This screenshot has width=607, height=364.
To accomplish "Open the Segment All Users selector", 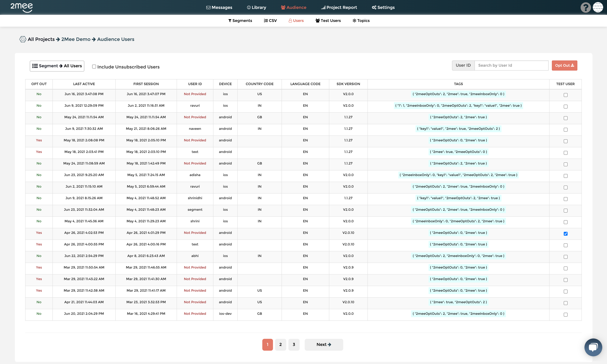I will point(57,66).
